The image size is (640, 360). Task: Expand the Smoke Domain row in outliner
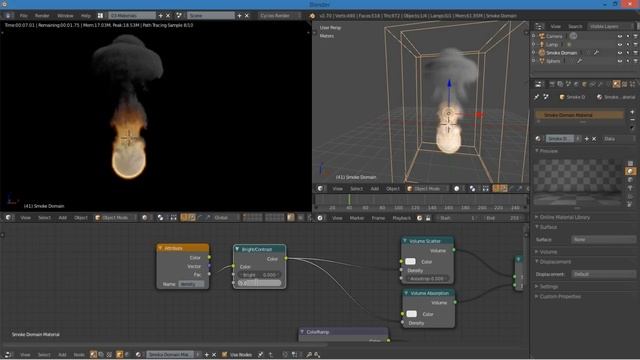[x=533, y=52]
